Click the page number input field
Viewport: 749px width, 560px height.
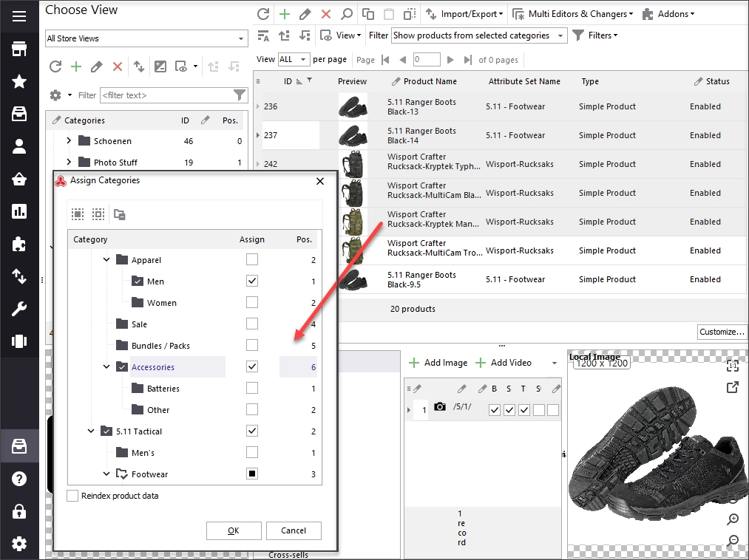coord(427,60)
